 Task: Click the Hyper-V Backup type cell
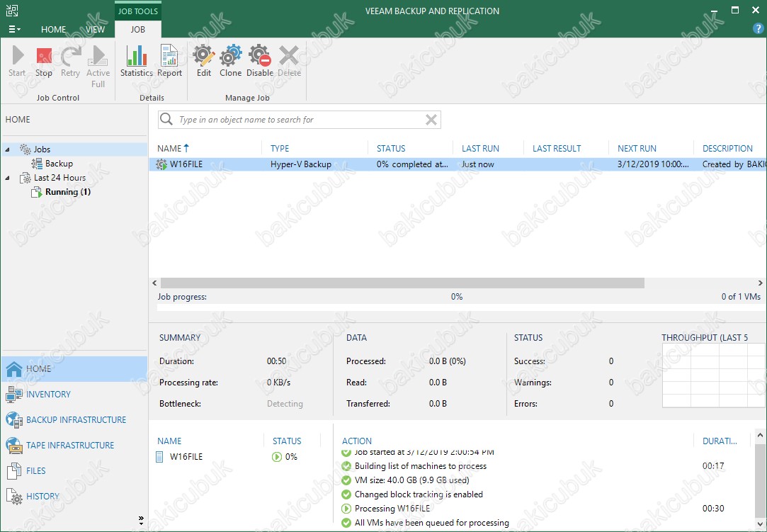[301, 164]
